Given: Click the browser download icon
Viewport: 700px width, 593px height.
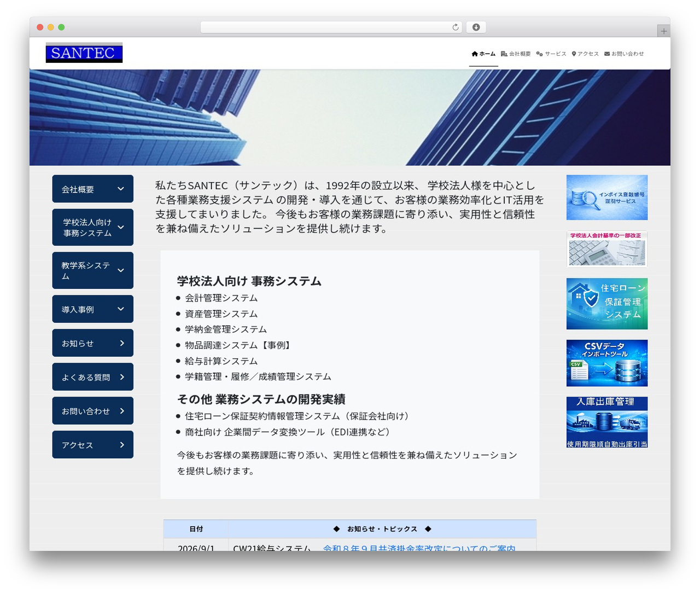Looking at the screenshot, I should (476, 27).
